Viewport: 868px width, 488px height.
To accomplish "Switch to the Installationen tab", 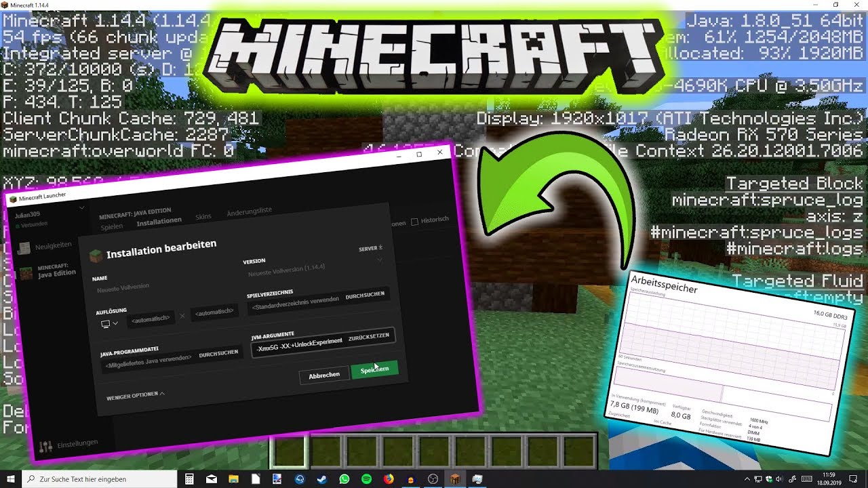I will coord(159,221).
